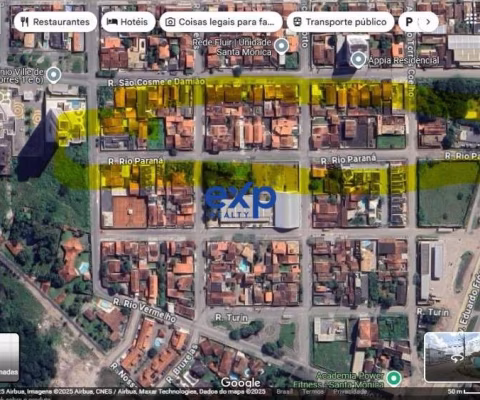Click the Rede Fluir Santa Mônica pin
This screenshot has height=400, width=480.
pyautogui.click(x=282, y=46)
